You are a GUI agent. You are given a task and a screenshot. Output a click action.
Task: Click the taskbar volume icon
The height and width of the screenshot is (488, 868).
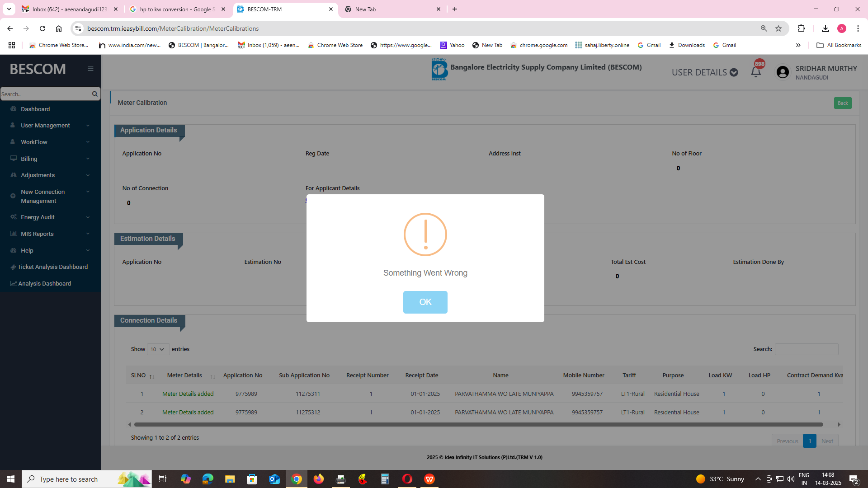791,479
